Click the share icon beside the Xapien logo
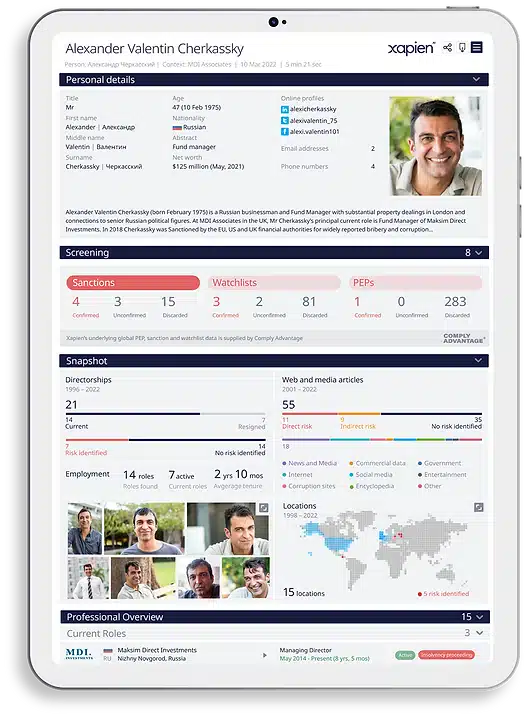This screenshot has height=718, width=528. click(x=447, y=47)
